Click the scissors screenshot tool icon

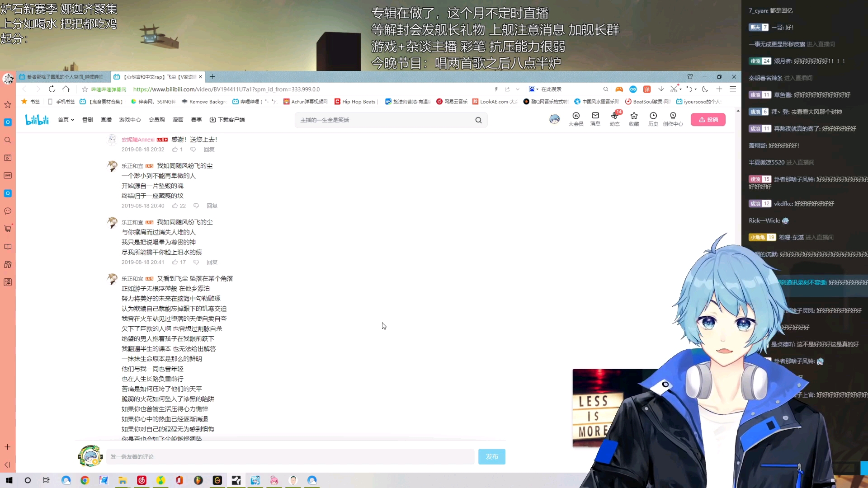(674, 89)
